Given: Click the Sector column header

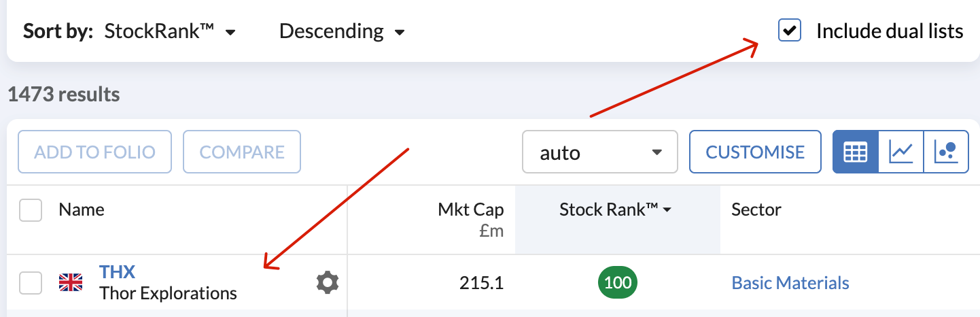Looking at the screenshot, I should (x=756, y=210).
